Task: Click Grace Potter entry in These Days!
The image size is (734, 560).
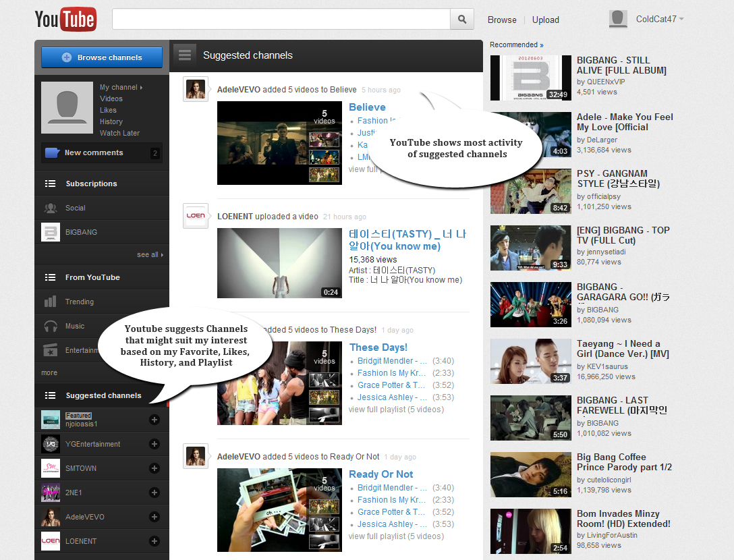Action: (x=391, y=385)
